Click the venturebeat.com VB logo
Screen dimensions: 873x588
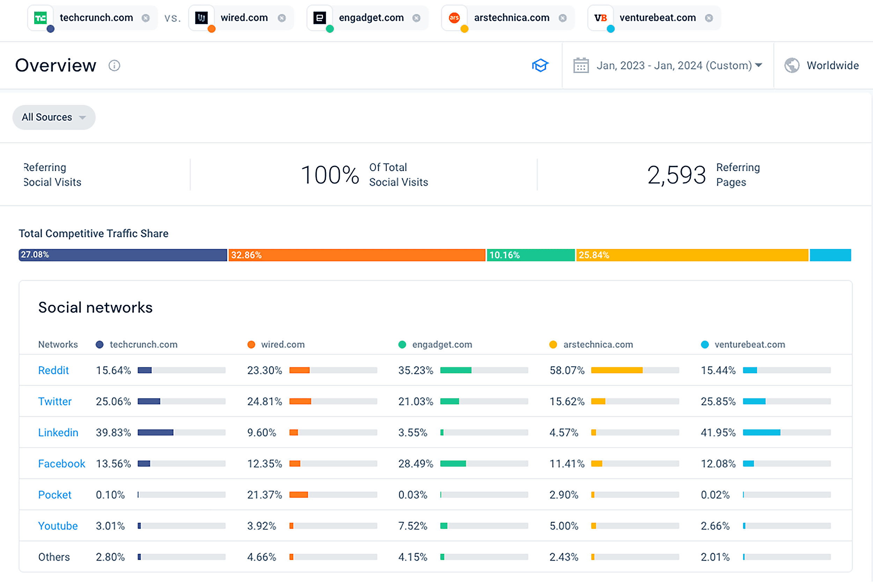pyautogui.click(x=601, y=17)
